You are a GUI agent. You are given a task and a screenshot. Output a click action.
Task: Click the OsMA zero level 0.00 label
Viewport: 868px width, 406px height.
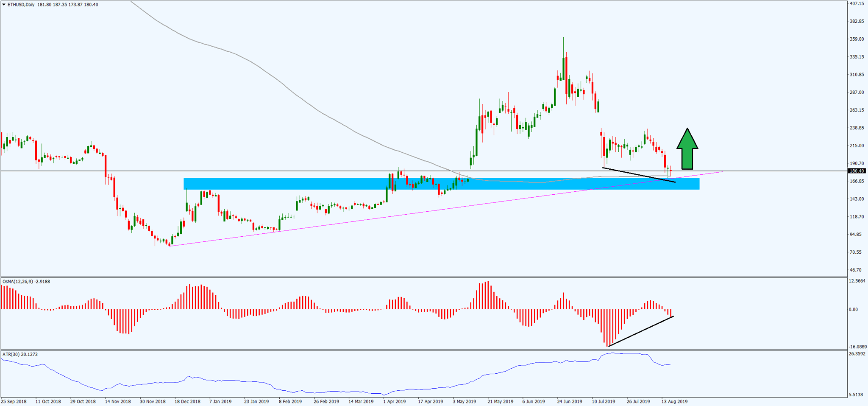tap(854, 309)
